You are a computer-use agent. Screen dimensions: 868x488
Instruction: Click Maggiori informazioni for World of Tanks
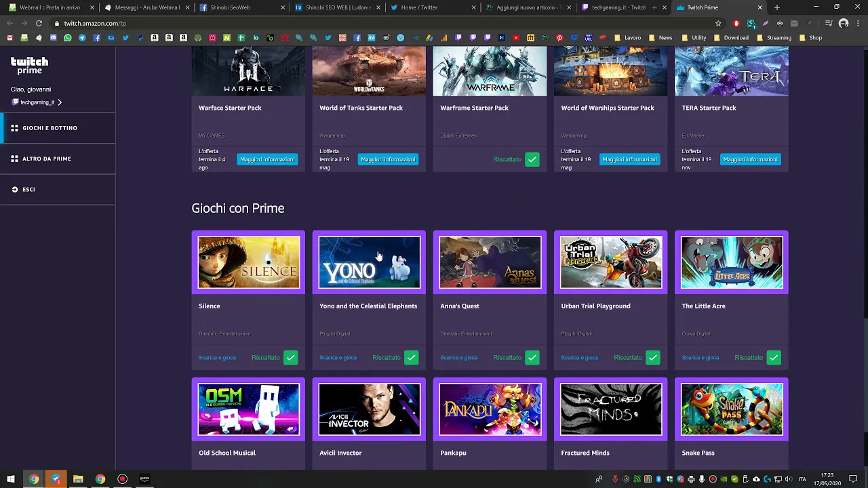(388, 159)
